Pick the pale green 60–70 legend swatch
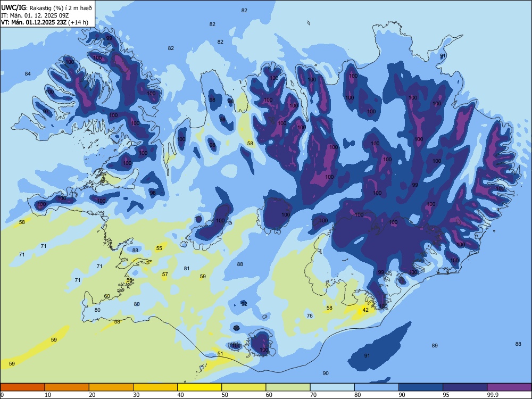 288,387
